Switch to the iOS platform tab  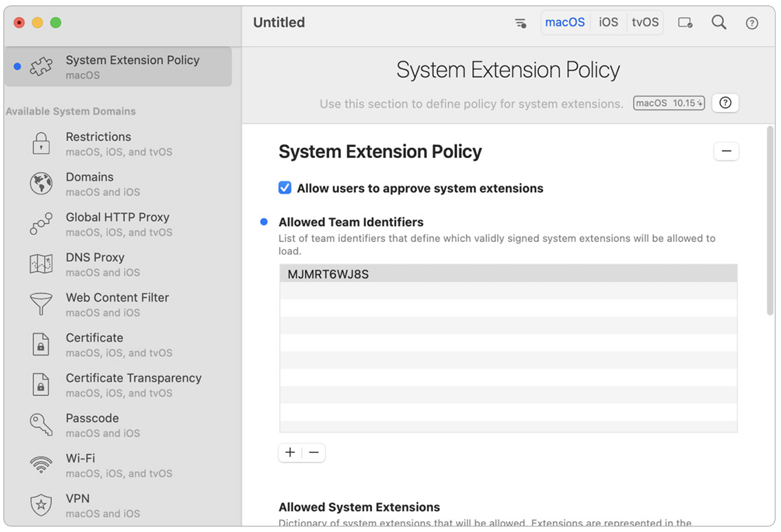click(x=608, y=23)
